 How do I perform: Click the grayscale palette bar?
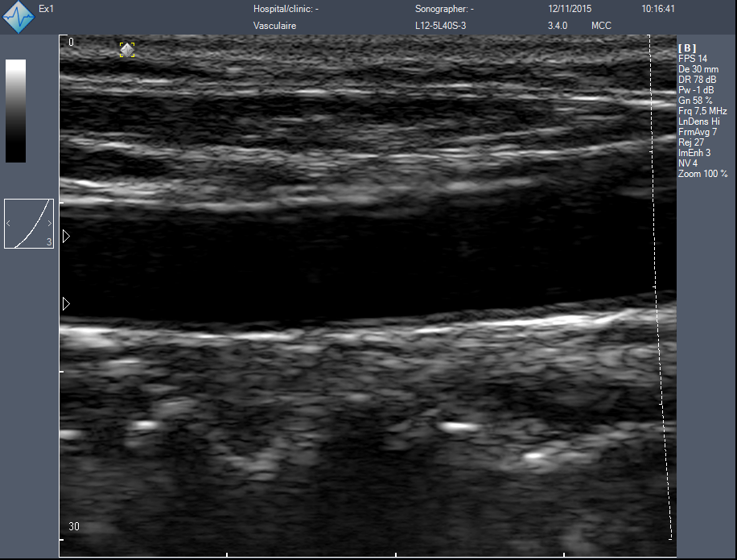coord(15,111)
